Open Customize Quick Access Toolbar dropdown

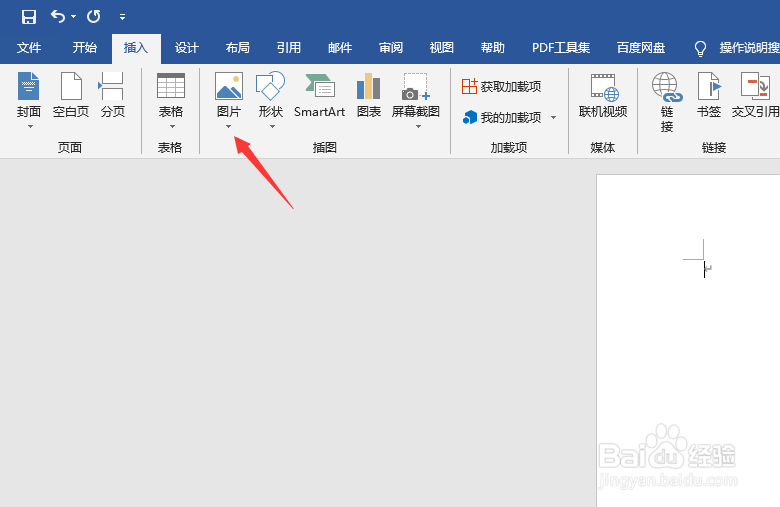tap(122, 17)
